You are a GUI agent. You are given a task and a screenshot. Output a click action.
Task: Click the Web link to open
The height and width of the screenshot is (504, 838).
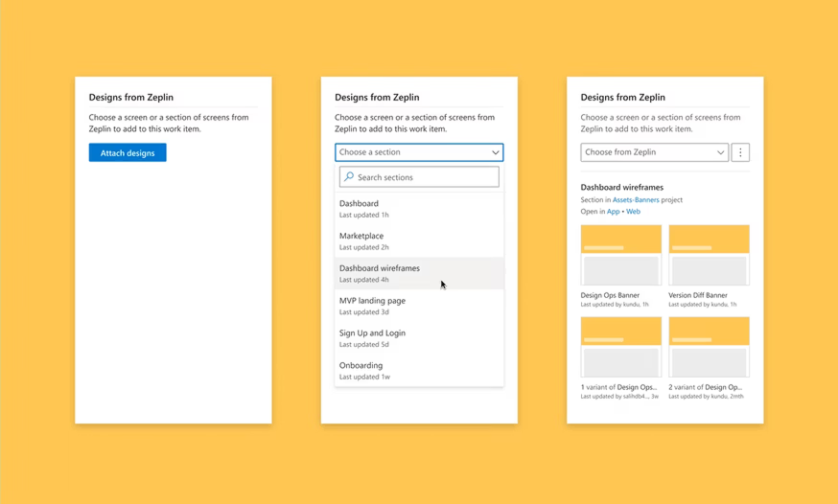click(x=633, y=212)
